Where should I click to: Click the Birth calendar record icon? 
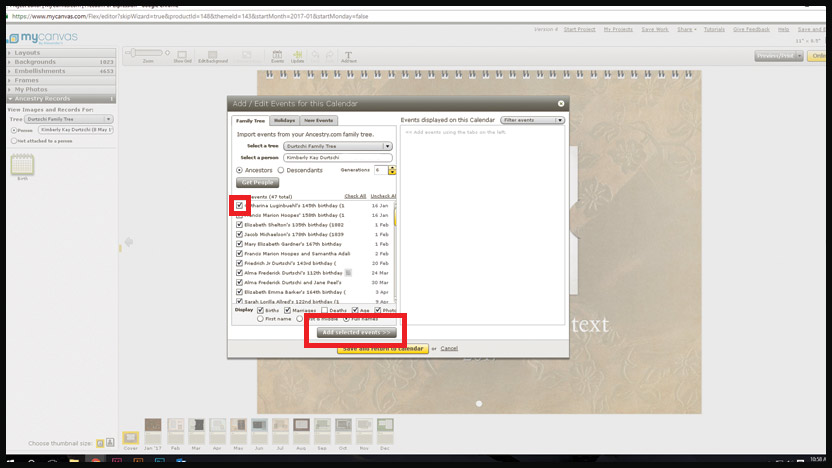click(x=22, y=164)
